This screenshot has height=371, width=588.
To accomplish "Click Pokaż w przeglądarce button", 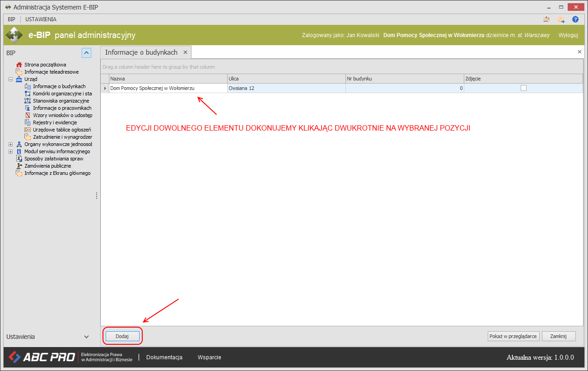I will pyautogui.click(x=513, y=336).
